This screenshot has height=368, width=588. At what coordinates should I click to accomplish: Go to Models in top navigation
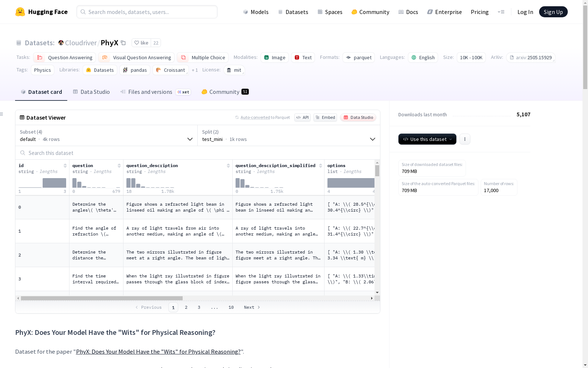pyautogui.click(x=256, y=12)
